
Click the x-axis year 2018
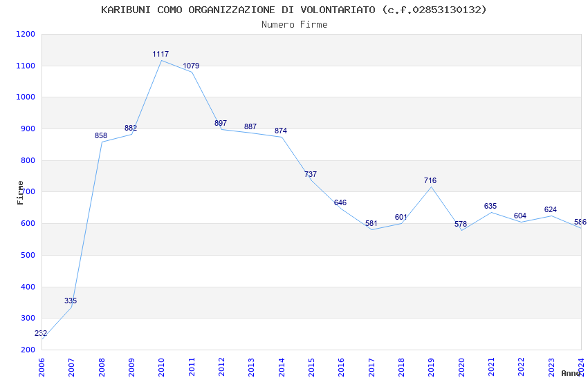(402, 367)
